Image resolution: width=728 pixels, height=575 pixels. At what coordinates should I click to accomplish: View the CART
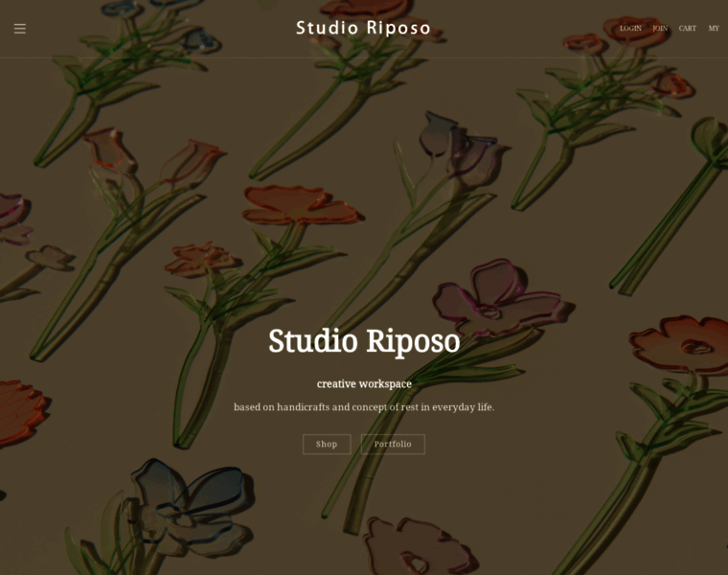(687, 29)
